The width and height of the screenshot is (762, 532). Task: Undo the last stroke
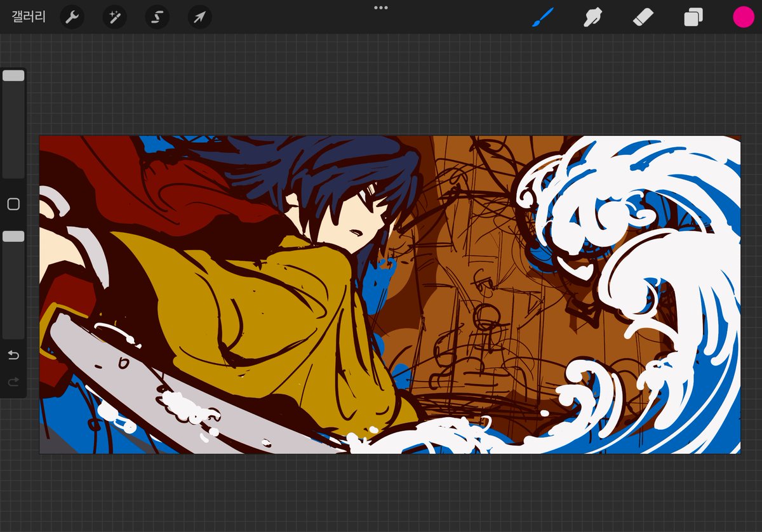click(x=13, y=355)
